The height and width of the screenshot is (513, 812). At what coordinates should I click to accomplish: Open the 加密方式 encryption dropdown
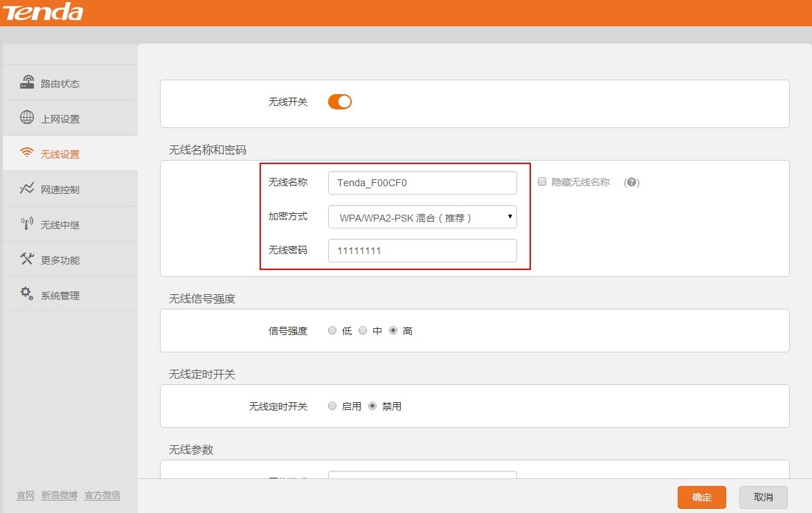422,217
